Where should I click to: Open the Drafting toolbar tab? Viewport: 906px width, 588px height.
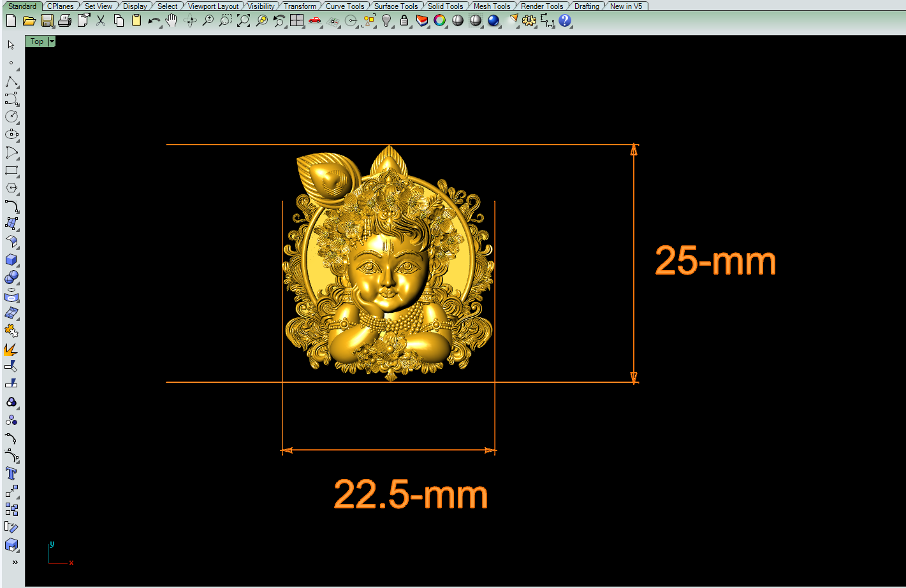click(x=587, y=6)
